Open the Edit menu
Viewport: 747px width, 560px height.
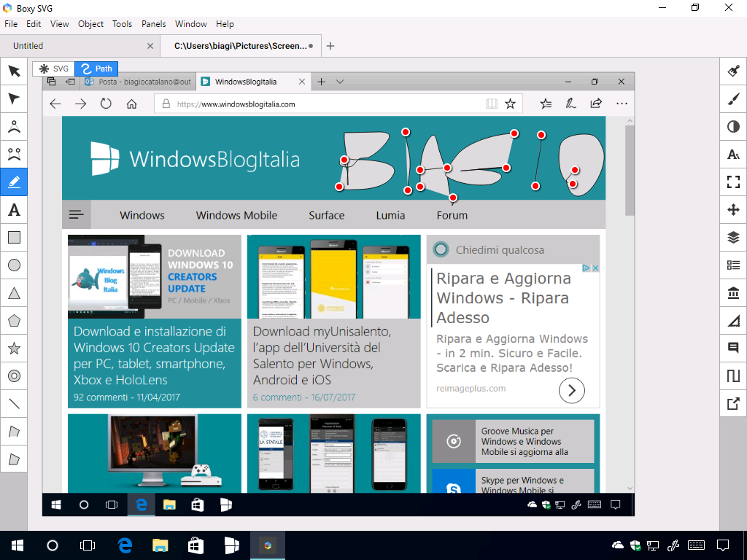(x=34, y=24)
